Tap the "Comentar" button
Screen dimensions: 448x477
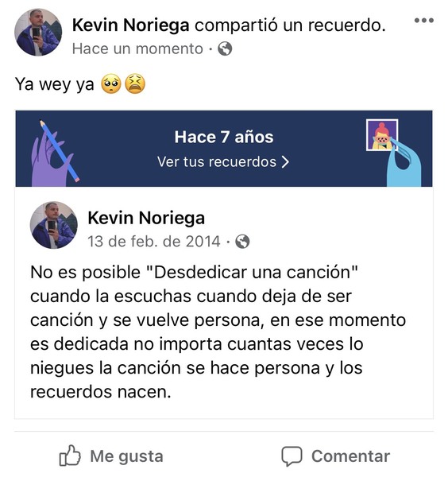pos(335,456)
